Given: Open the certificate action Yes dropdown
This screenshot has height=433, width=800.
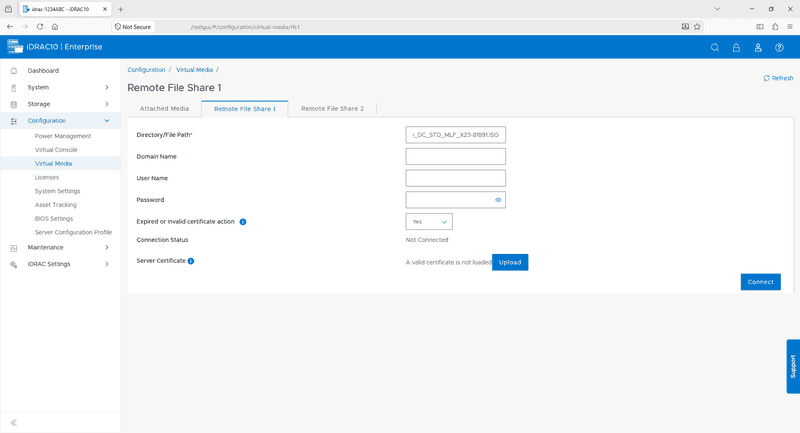Looking at the screenshot, I should [429, 222].
